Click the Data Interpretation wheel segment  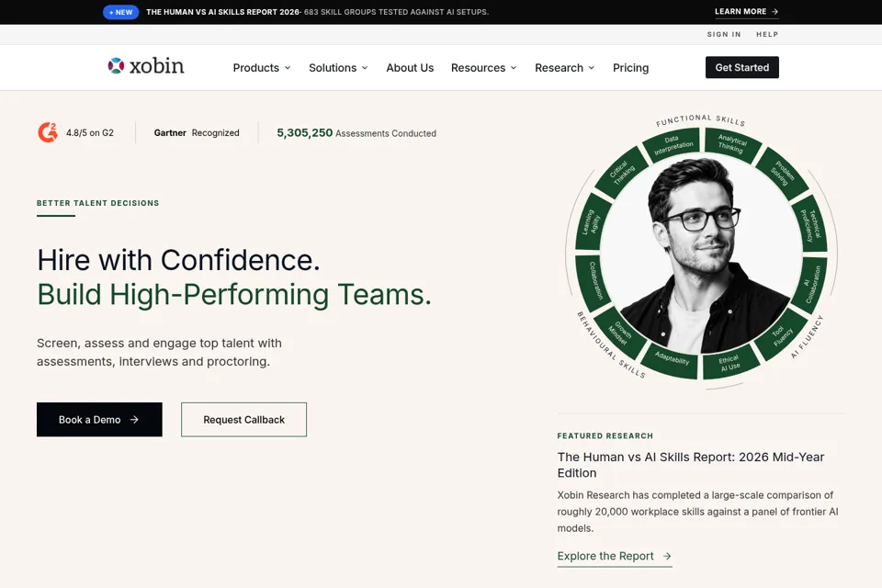point(673,145)
